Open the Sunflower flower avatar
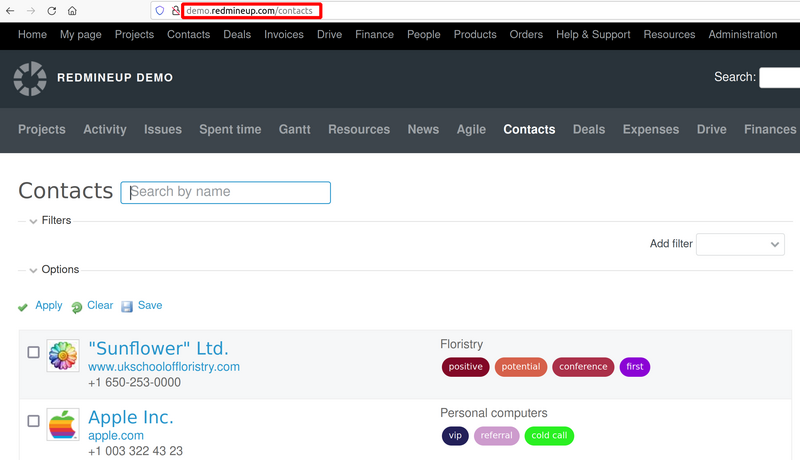This screenshot has width=800, height=460. click(x=63, y=355)
